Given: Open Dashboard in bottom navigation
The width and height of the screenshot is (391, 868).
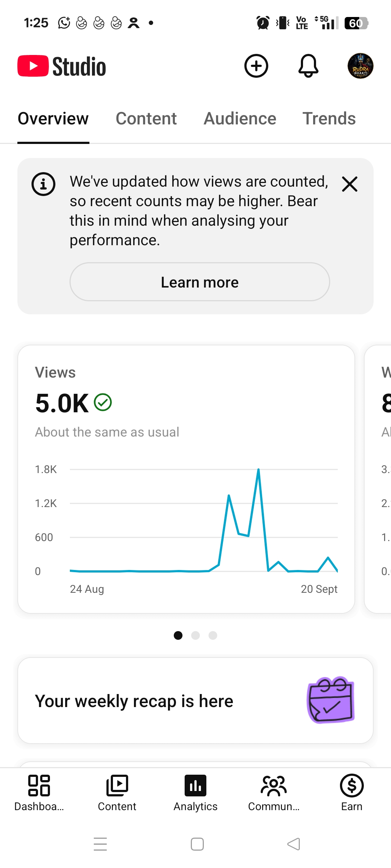Looking at the screenshot, I should [39, 793].
